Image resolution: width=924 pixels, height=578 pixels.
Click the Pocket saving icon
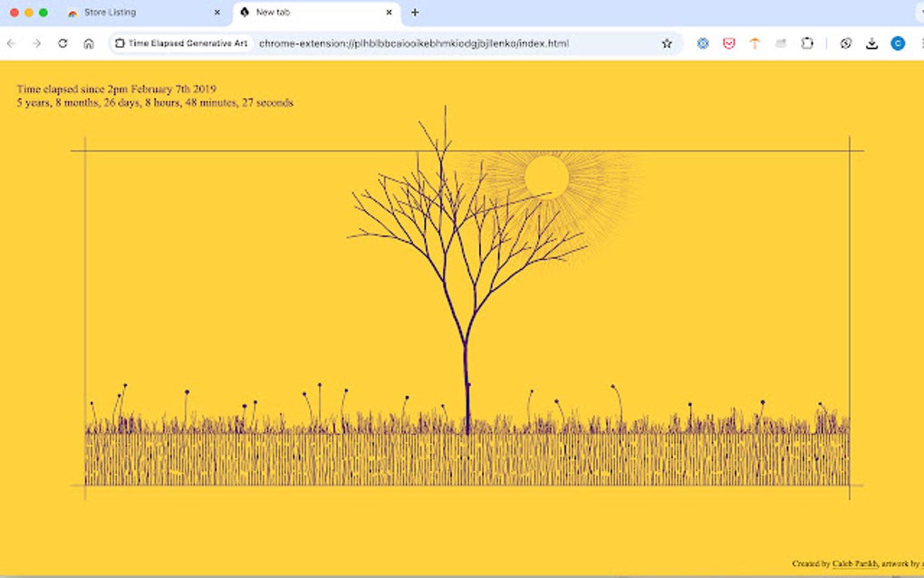729,43
